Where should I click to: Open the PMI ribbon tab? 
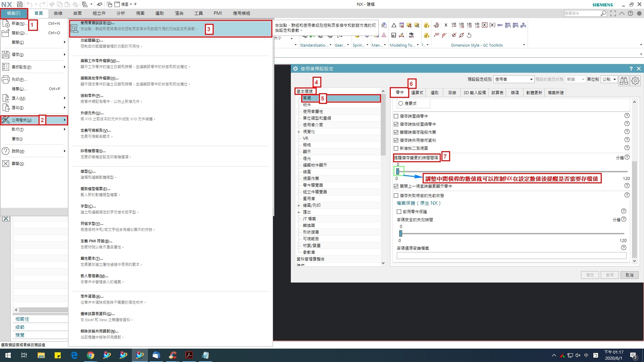pyautogui.click(x=218, y=13)
